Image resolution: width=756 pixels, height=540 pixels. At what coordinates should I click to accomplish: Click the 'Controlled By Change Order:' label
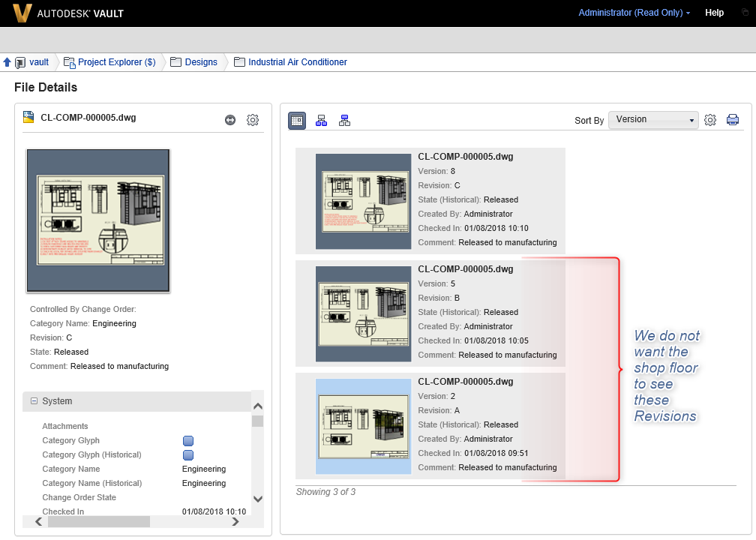click(x=83, y=309)
